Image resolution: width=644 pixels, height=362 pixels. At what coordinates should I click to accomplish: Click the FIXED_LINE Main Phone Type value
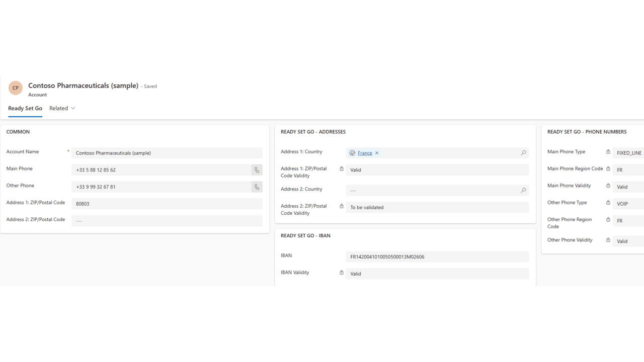pyautogui.click(x=629, y=153)
